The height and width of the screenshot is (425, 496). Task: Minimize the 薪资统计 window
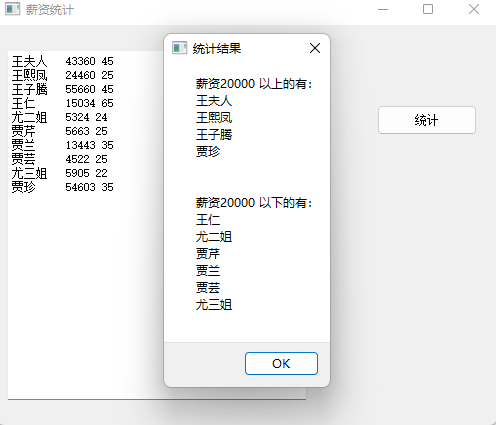tap(383, 9)
